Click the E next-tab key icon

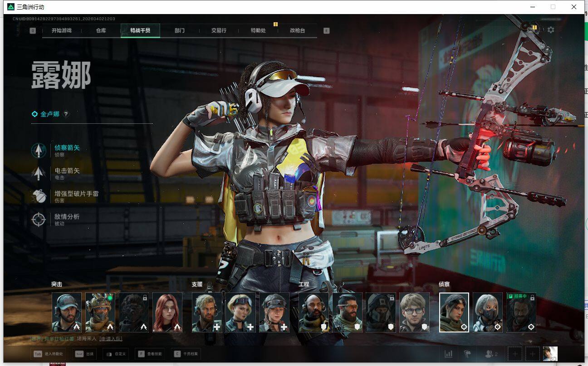pos(326,31)
